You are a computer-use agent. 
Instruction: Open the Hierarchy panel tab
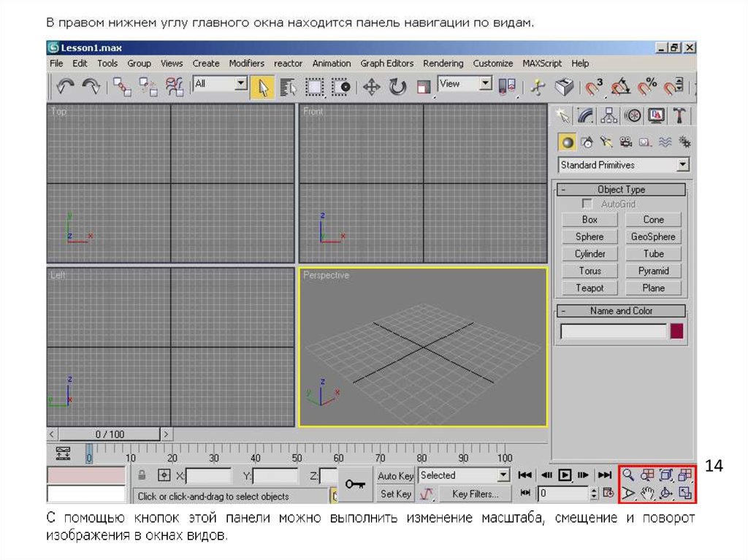pyautogui.click(x=609, y=115)
